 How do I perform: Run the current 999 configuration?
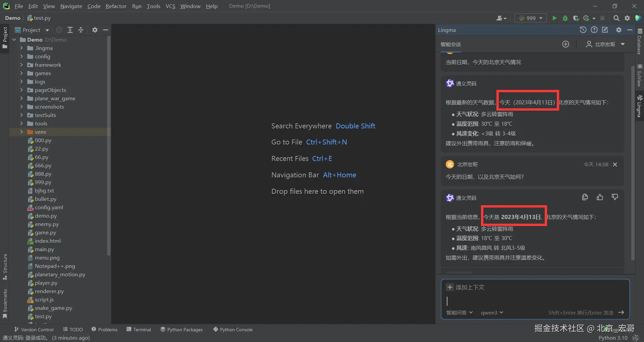554,18
